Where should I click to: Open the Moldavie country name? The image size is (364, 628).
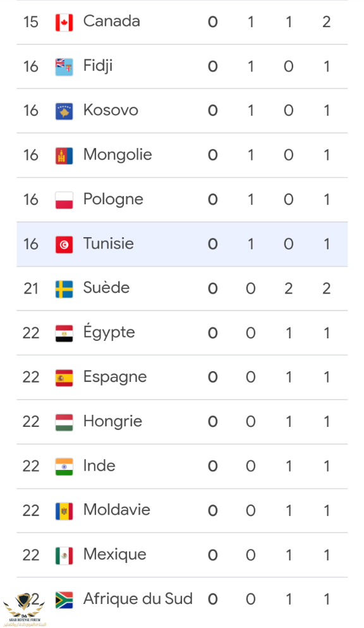(x=117, y=510)
